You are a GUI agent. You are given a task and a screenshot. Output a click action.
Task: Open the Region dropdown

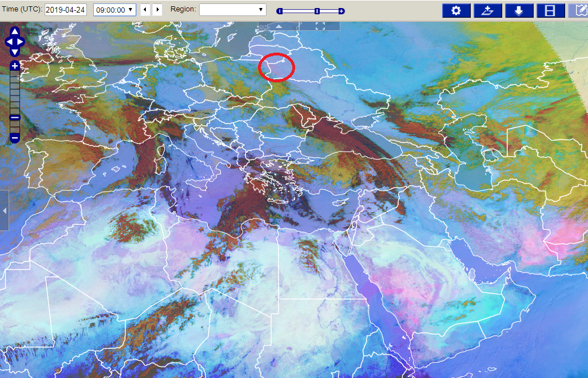[x=232, y=10]
